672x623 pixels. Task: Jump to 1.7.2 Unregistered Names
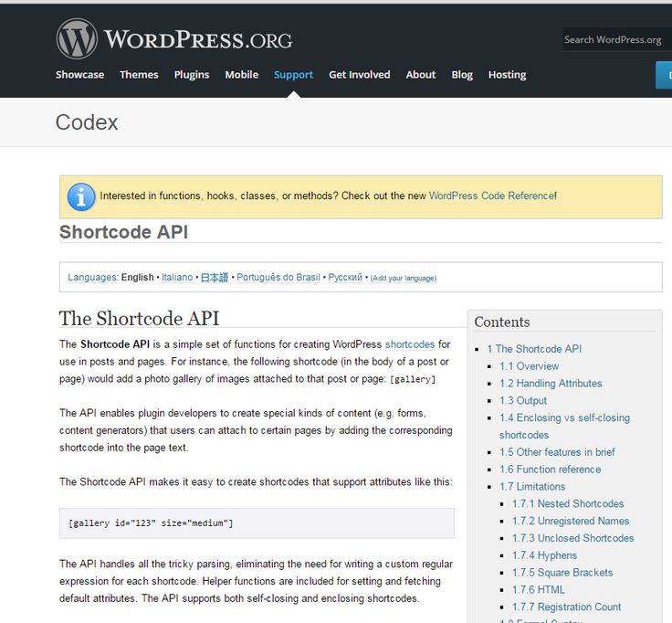[x=571, y=521]
